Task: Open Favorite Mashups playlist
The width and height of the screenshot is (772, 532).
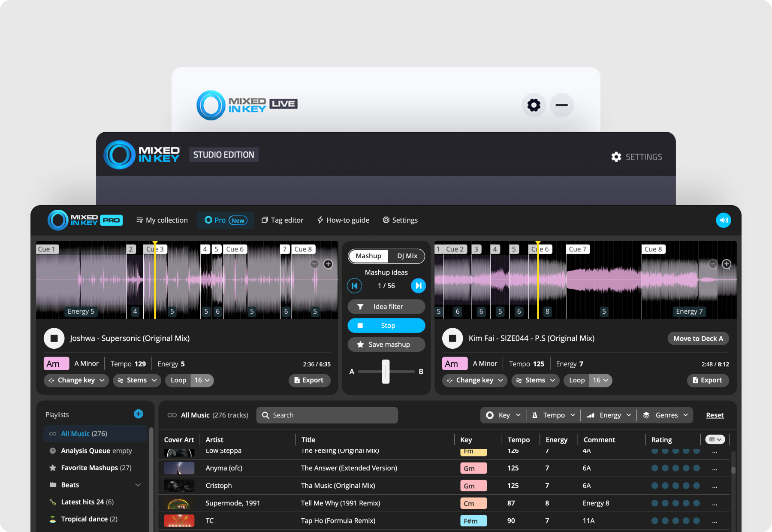Action: pos(95,468)
